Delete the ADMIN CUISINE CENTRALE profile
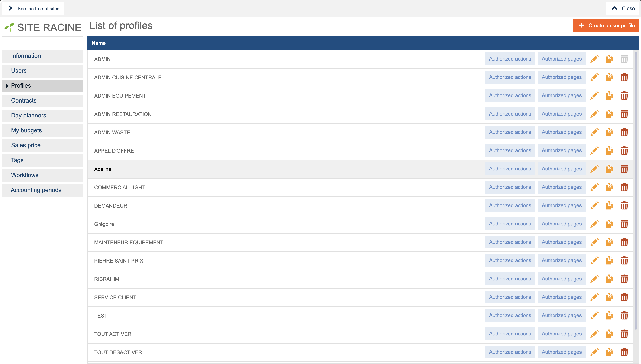This screenshot has height=364, width=641. click(x=624, y=77)
